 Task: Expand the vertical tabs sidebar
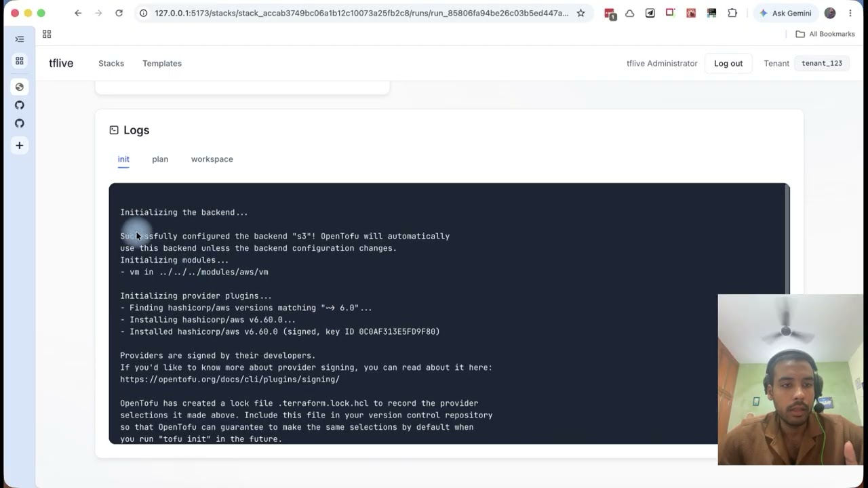pos(20,39)
